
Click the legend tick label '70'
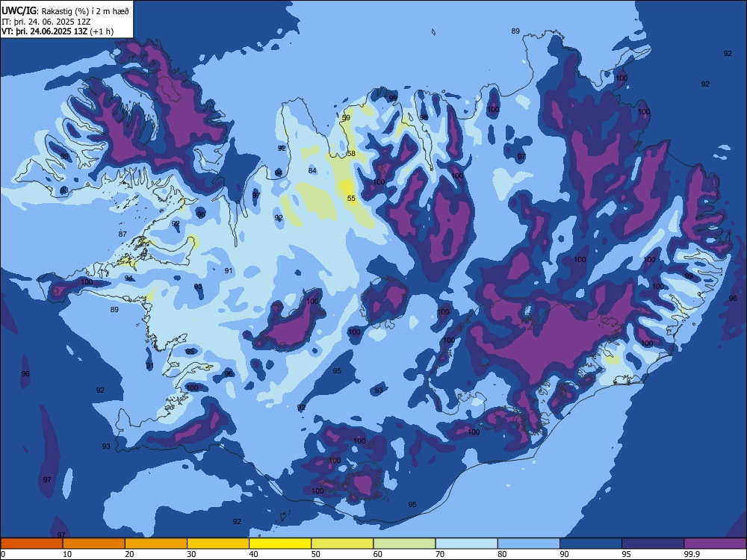[440, 554]
